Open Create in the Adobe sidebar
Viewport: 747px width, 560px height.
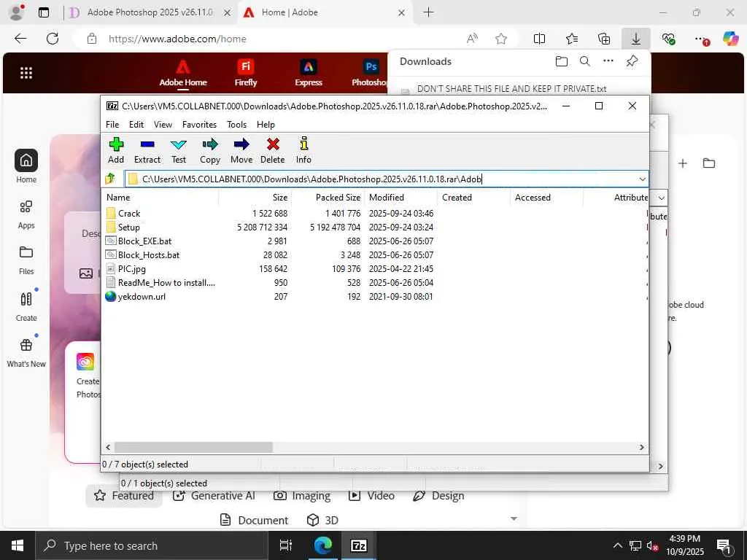pyautogui.click(x=26, y=307)
